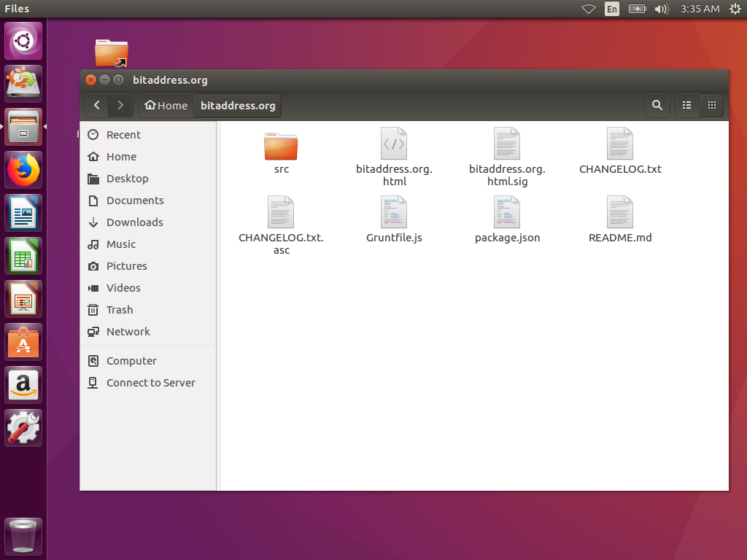The image size is (747, 560).
Task: Select Connect to Server in sidebar
Action: pyautogui.click(x=150, y=383)
